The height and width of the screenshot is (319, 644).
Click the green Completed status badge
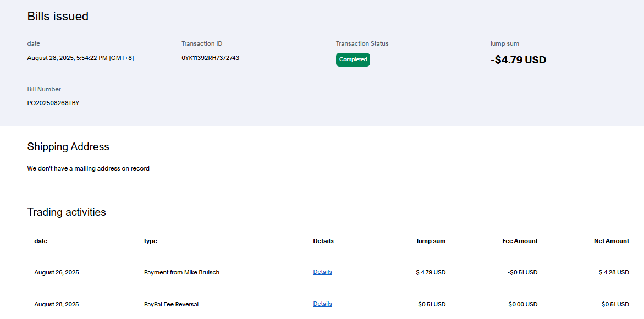(353, 59)
